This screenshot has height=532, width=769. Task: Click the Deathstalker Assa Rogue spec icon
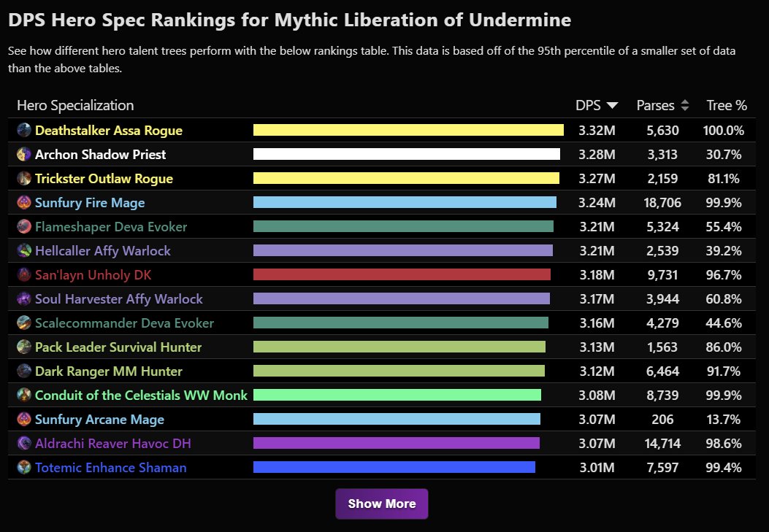[21, 130]
